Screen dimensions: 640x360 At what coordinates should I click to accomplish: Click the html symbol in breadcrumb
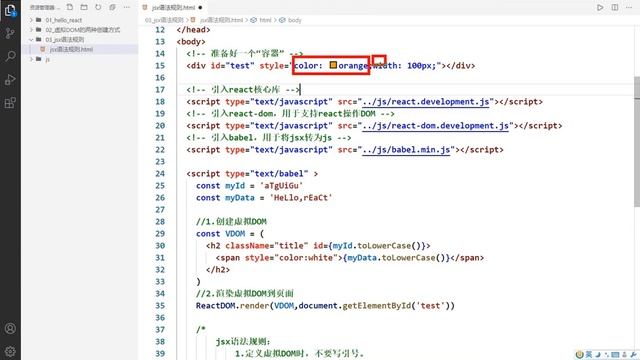261,20
